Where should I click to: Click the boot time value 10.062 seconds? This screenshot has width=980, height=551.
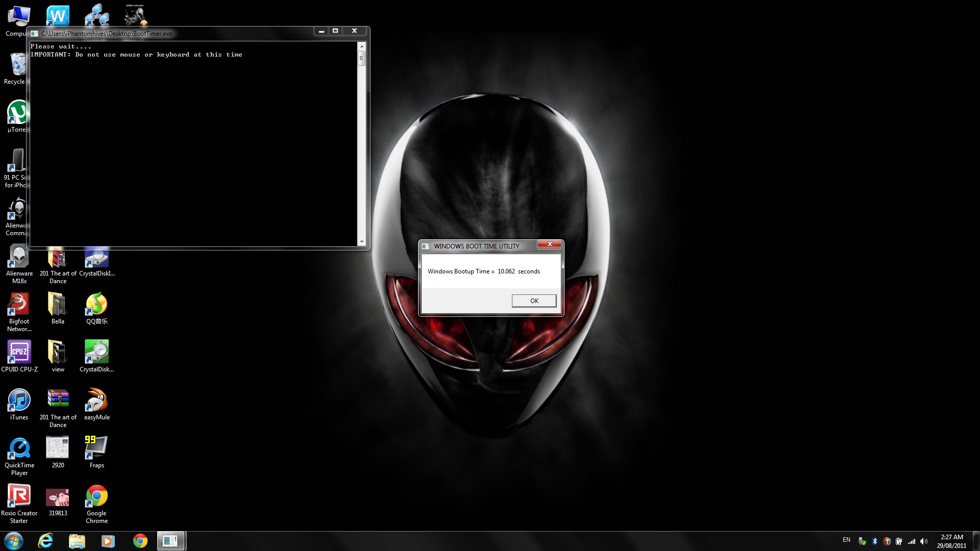click(519, 271)
